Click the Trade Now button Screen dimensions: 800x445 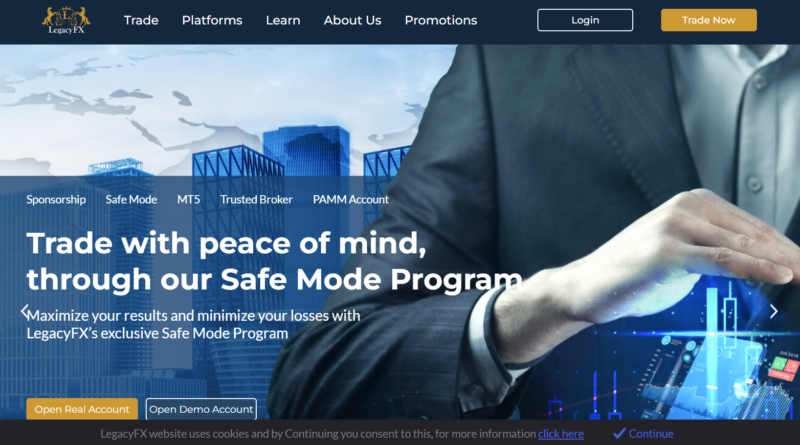pos(709,20)
